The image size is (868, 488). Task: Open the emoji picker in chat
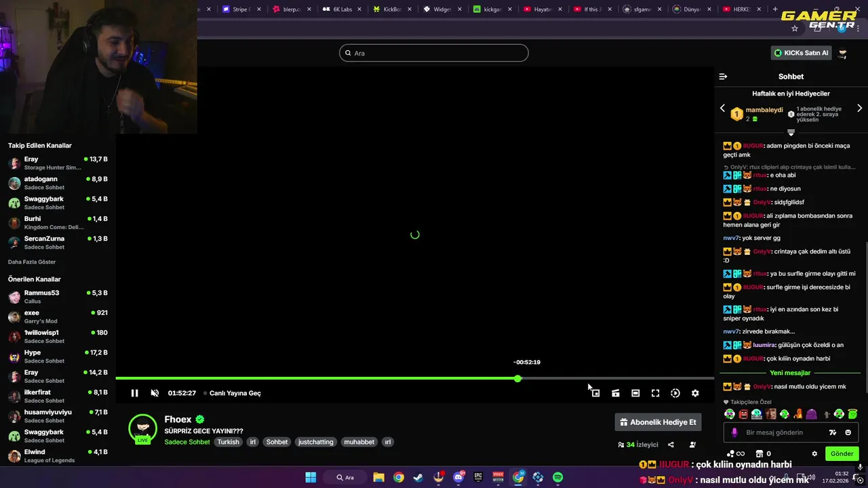click(x=848, y=432)
